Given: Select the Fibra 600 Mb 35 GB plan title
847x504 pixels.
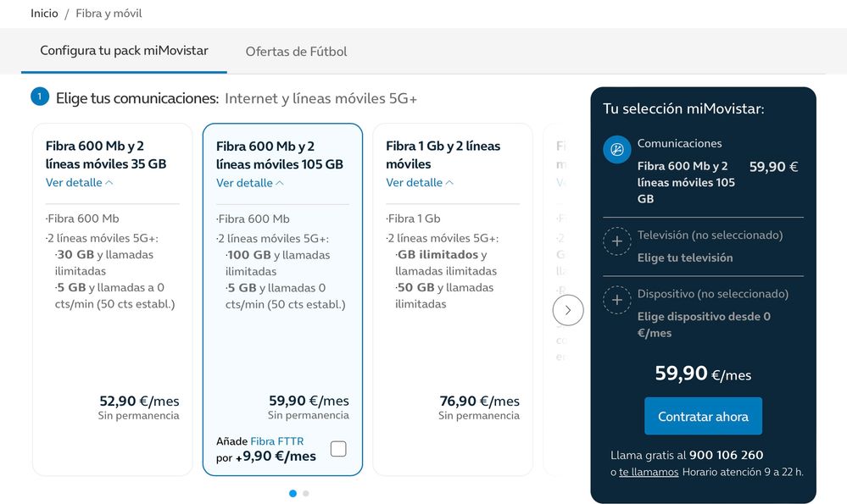Looking at the screenshot, I should [106, 155].
